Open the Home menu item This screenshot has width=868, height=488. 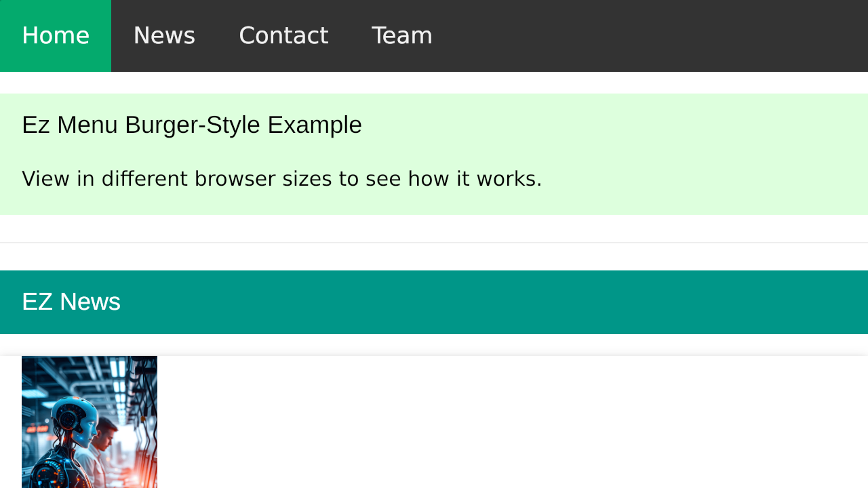56,36
